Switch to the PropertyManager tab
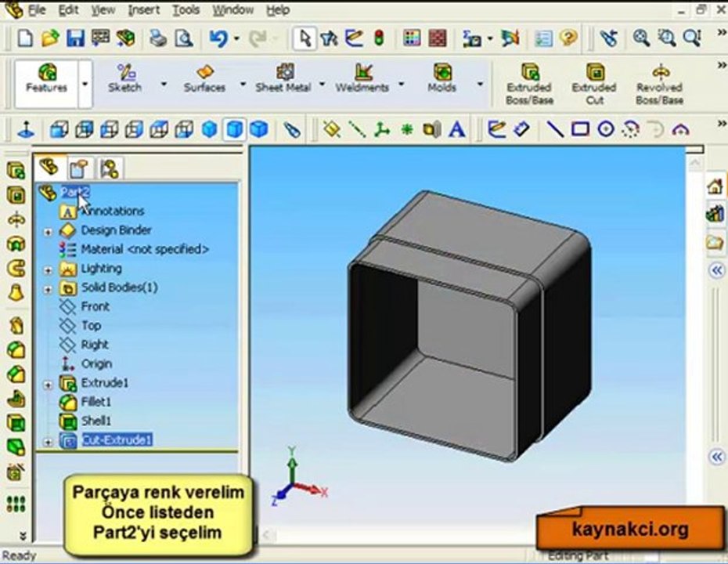Viewport: 728px width, 564px height. [x=78, y=168]
